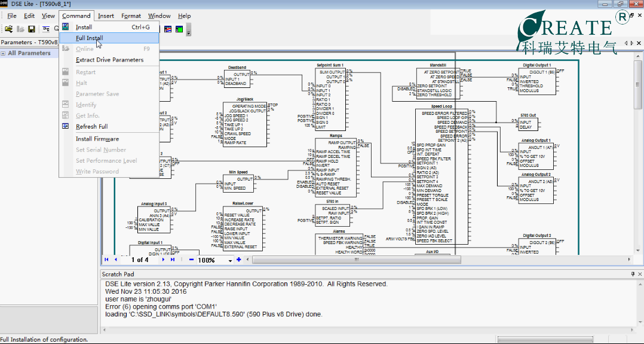Go to previous diagram page
The image size is (644, 344).
click(x=115, y=260)
